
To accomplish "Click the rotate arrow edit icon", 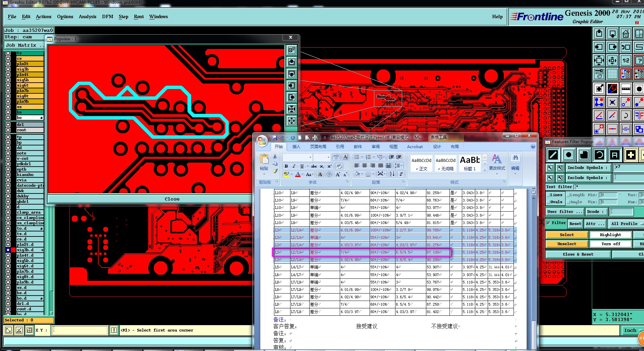I will pos(626,116).
